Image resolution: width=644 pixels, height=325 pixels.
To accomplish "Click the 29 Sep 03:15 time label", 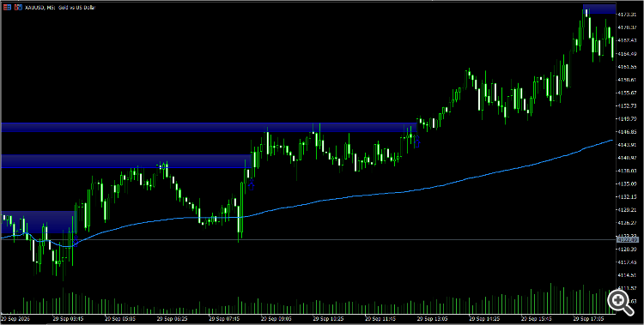I will [68, 318].
